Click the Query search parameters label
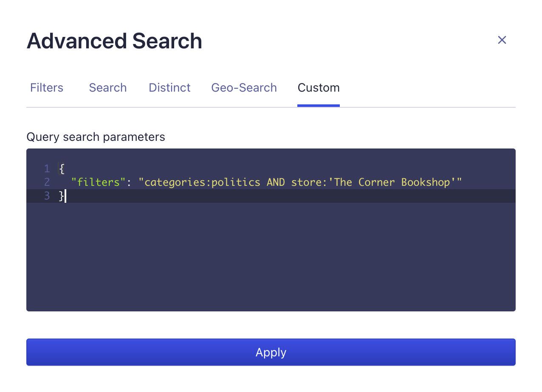 (x=96, y=137)
